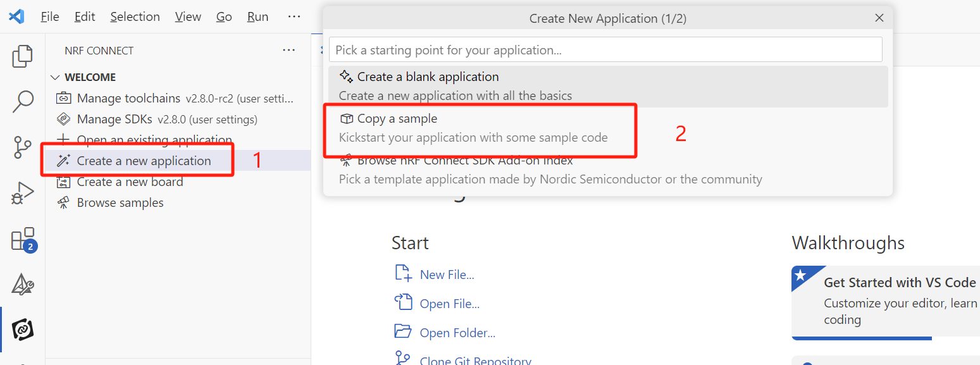
Task: Open the Explorer view in activity bar
Action: pos(23,57)
